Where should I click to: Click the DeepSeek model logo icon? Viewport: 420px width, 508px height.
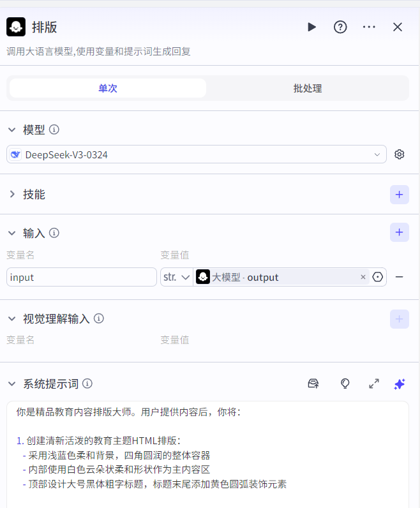point(15,154)
